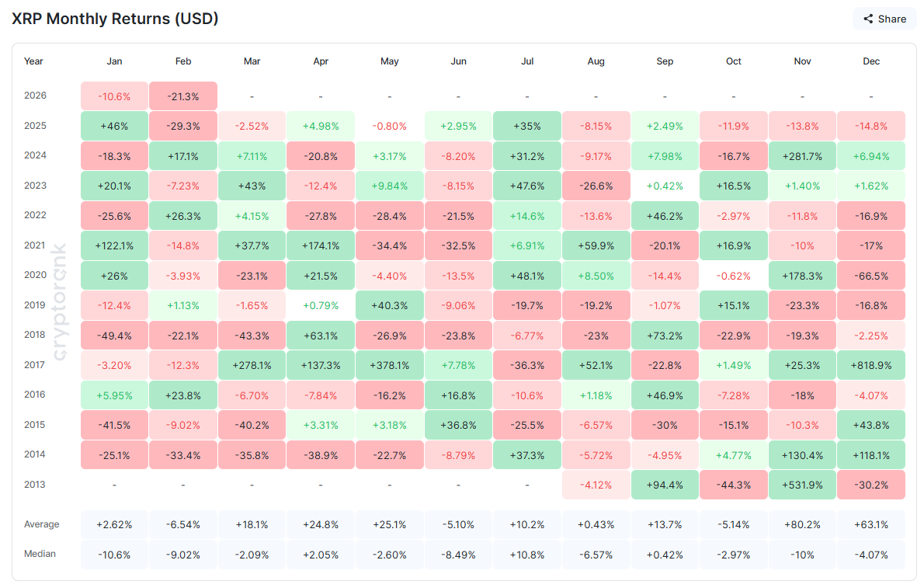Select the +531.9% November 2013 cell
Viewport: 924px width, 588px height.
(x=802, y=484)
